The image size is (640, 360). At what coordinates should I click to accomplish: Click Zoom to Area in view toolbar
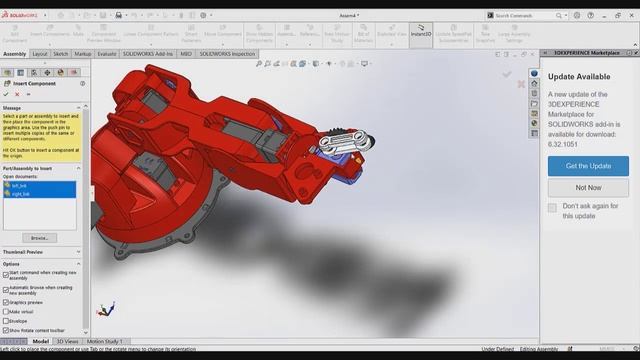click(x=267, y=64)
